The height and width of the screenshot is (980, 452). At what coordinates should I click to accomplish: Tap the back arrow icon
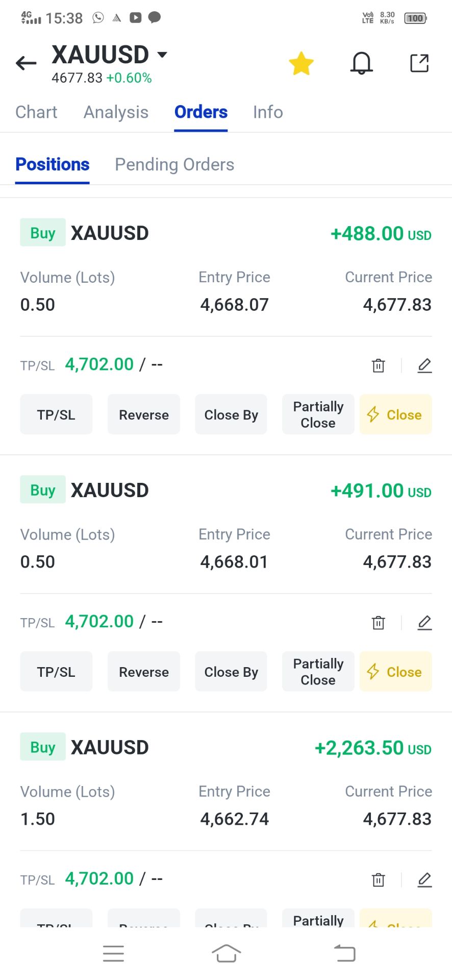click(26, 63)
